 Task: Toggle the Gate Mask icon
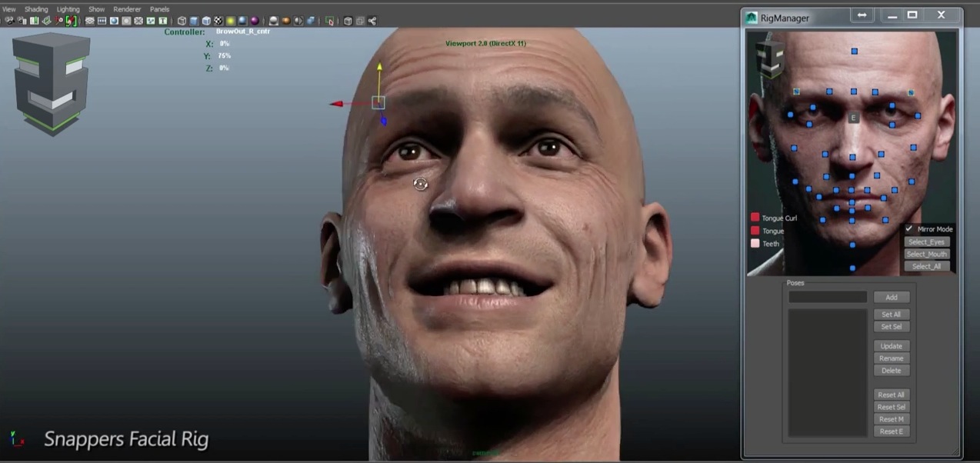126,21
